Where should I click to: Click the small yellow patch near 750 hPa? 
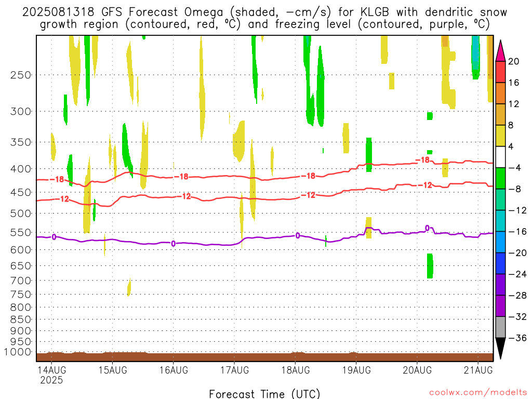click(129, 287)
